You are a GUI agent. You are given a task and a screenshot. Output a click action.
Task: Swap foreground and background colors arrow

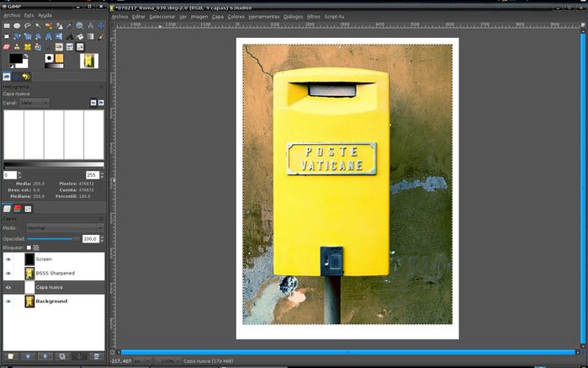(26, 56)
